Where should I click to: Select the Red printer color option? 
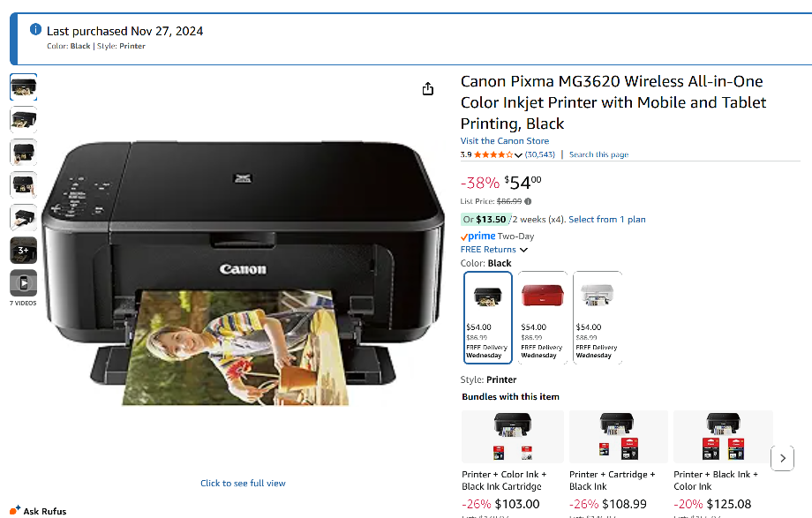(542, 315)
